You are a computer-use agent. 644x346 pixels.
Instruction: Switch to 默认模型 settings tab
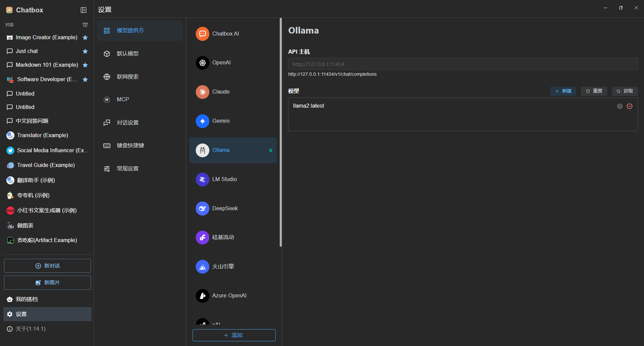coord(140,54)
